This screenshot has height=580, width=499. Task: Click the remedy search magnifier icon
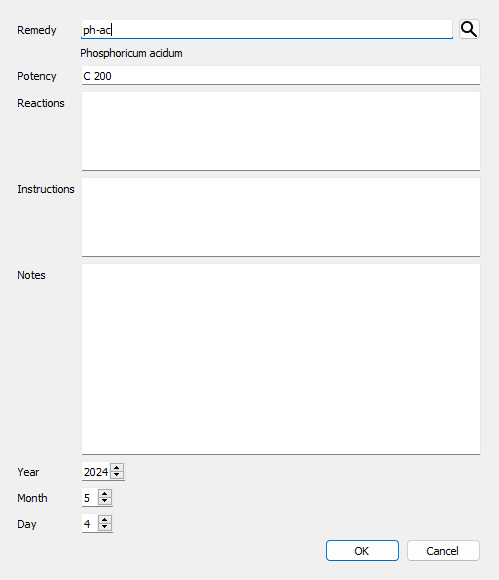[469, 29]
